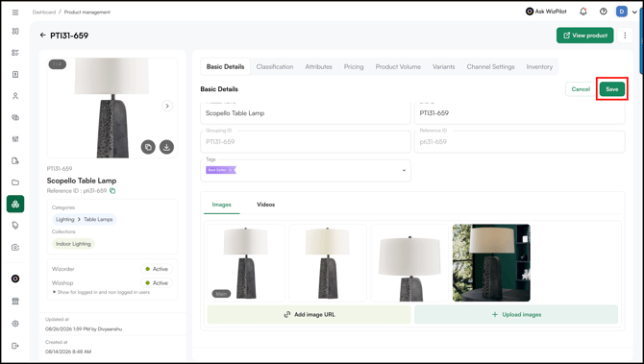Image resolution: width=644 pixels, height=364 pixels.
Task: Open the camera icon in the sidebar
Action: [x=15, y=247]
